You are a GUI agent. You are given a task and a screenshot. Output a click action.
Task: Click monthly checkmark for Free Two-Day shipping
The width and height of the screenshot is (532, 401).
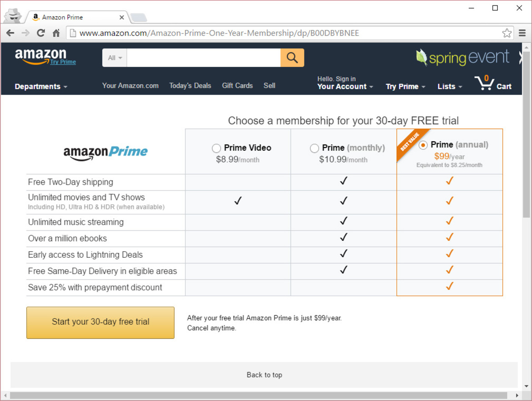coord(344,180)
